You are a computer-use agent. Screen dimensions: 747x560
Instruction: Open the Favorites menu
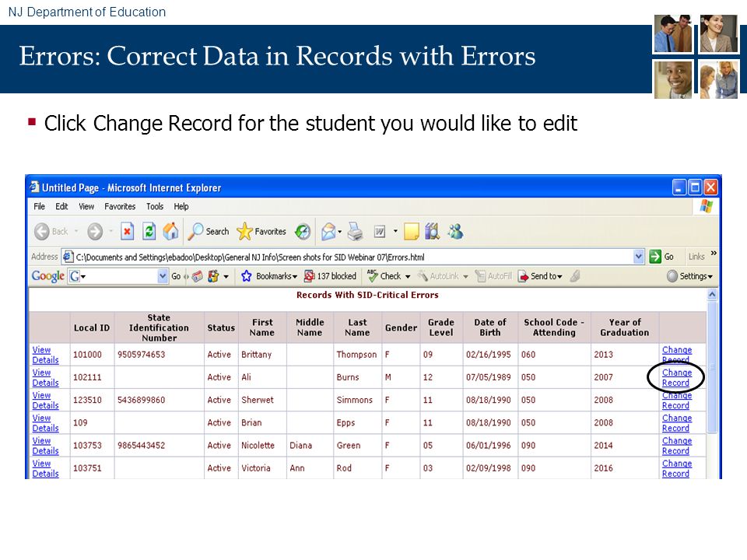120,207
